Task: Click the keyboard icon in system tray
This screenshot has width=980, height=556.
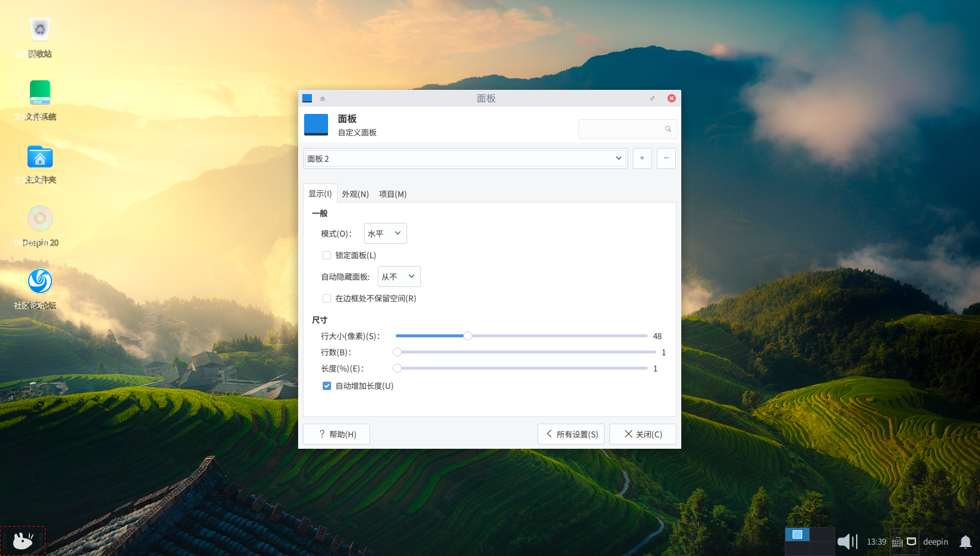Action: [x=897, y=542]
